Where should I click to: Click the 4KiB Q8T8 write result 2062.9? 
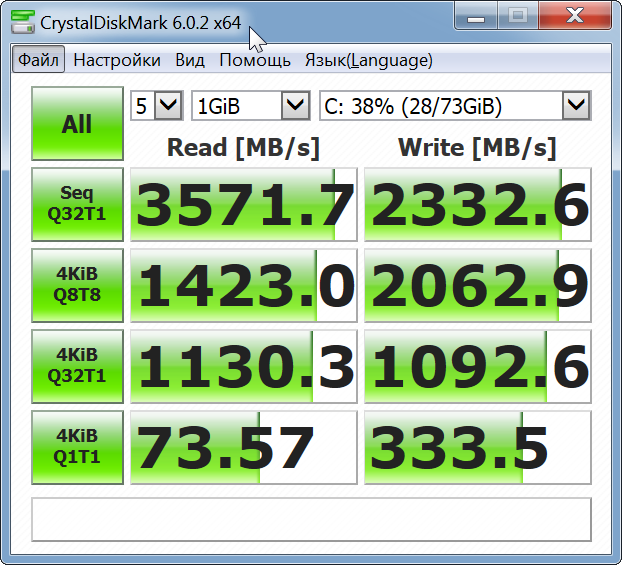pos(478,285)
